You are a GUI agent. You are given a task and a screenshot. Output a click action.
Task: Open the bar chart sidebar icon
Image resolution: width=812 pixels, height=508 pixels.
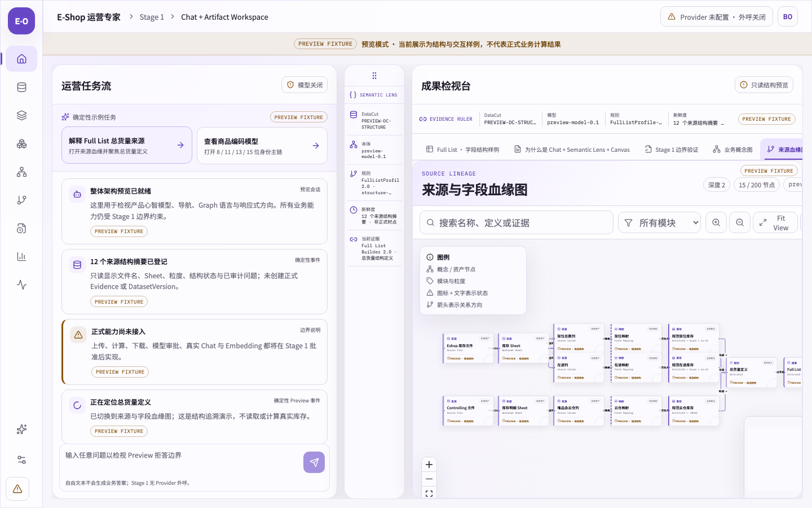[21, 256]
